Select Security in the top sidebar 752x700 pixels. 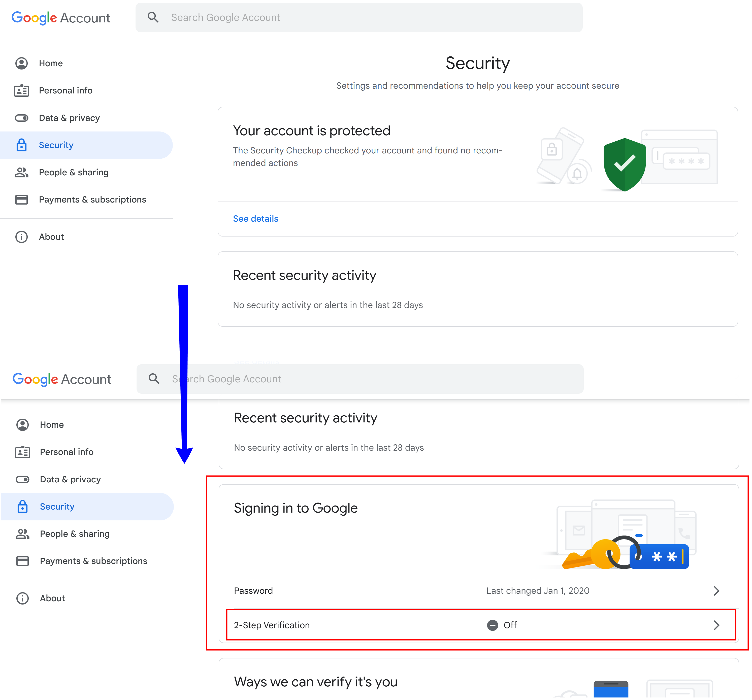pos(86,145)
